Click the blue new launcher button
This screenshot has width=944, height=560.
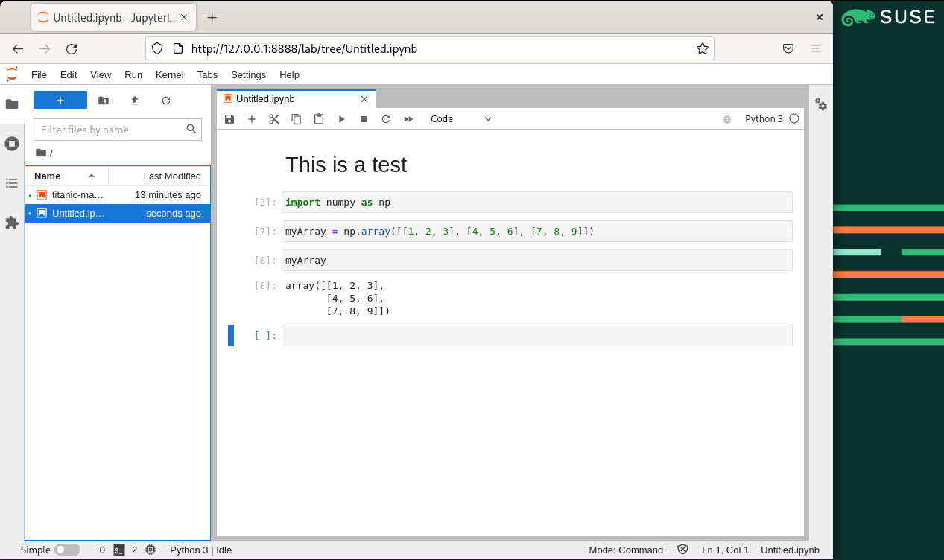(x=60, y=101)
